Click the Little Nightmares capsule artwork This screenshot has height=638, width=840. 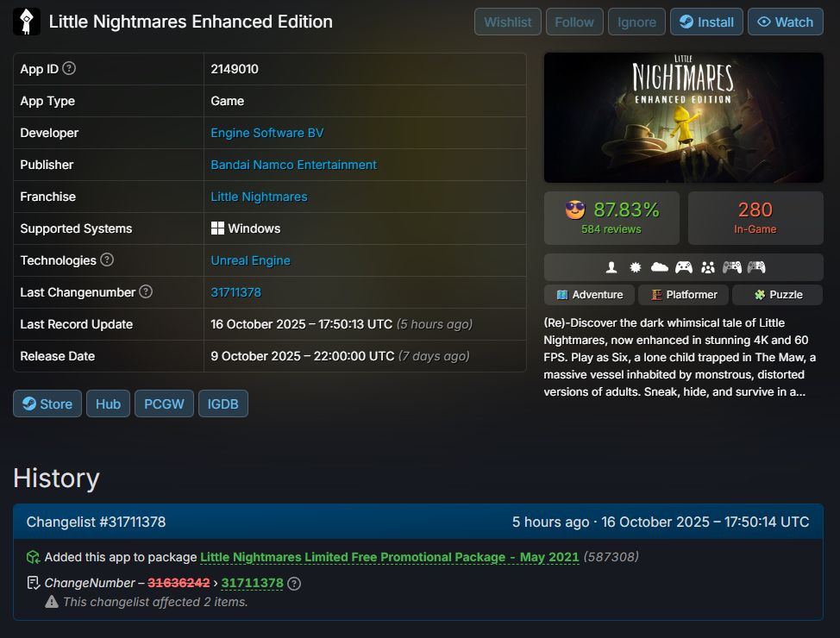(684, 117)
